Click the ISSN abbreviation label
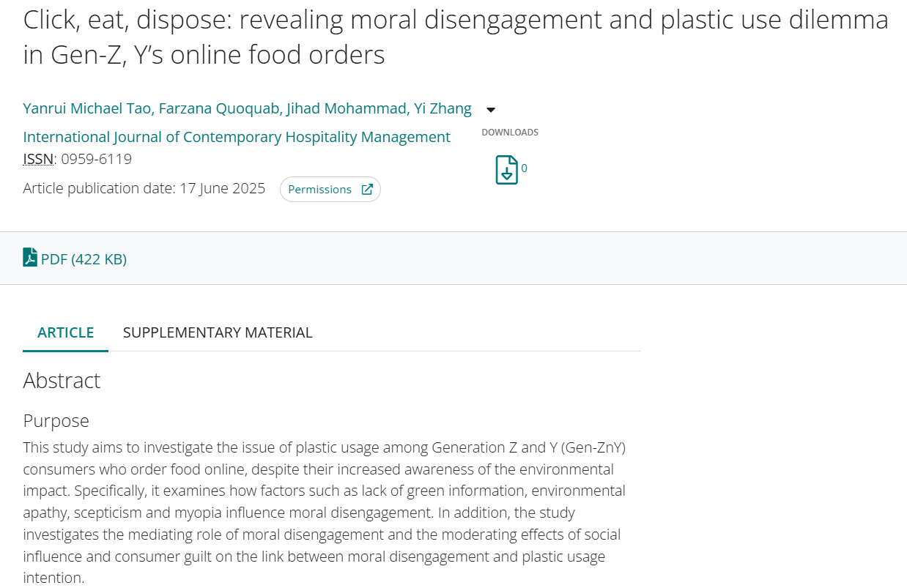Image resolution: width=907 pixels, height=588 pixels. (x=38, y=159)
